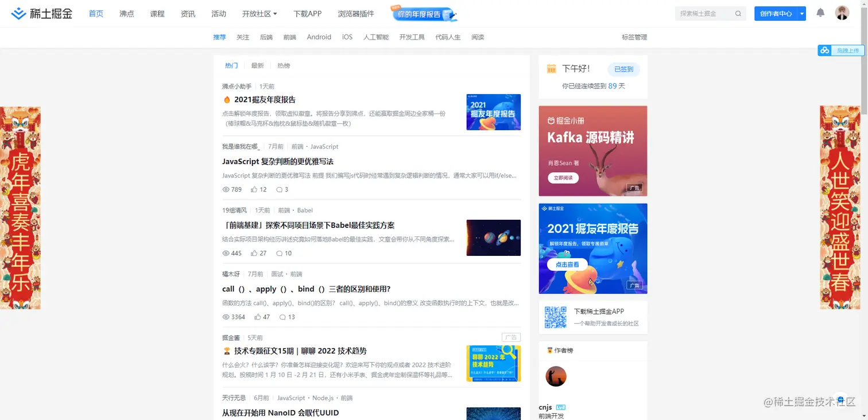868x420 pixels.
Task: Click the 拖拽上传 cloud icon
Action: click(x=824, y=50)
